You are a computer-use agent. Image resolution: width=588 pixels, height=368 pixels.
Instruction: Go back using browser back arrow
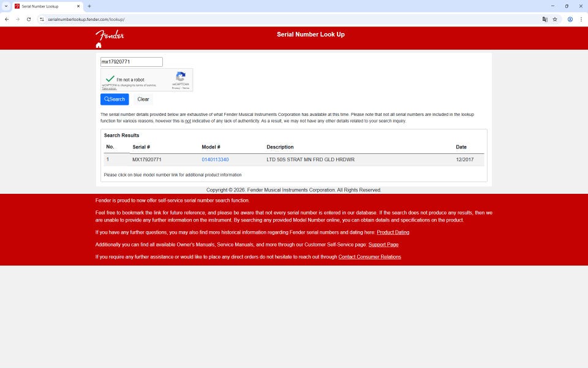click(7, 19)
